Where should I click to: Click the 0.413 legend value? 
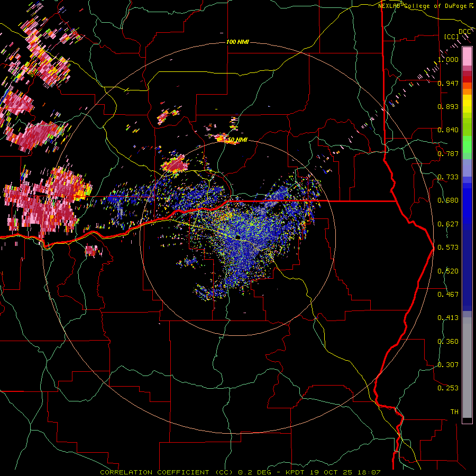pos(448,318)
